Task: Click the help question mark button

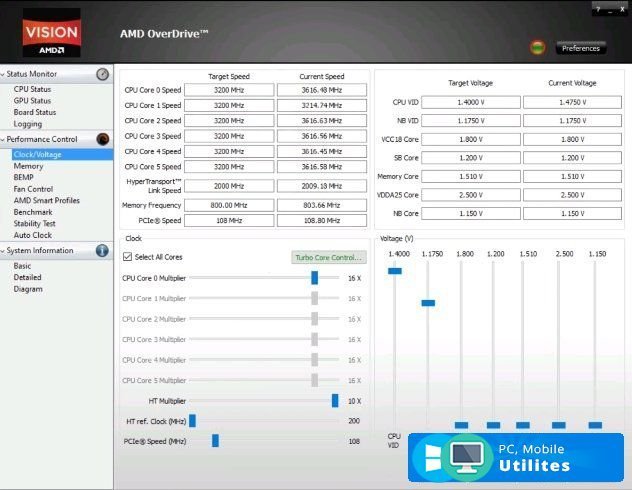Action: coord(598,9)
